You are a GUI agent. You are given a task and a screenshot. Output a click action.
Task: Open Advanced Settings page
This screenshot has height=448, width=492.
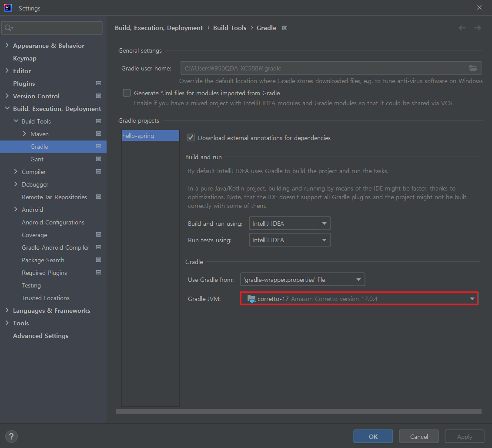tap(41, 336)
